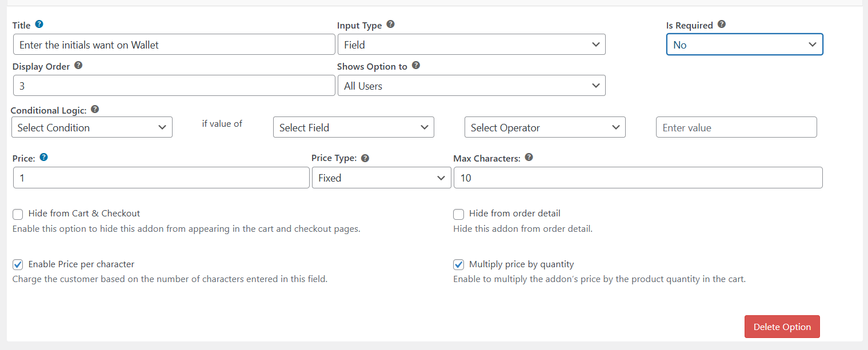The height and width of the screenshot is (350, 868).
Task: Expand the Select Condition dropdown
Action: 91,127
